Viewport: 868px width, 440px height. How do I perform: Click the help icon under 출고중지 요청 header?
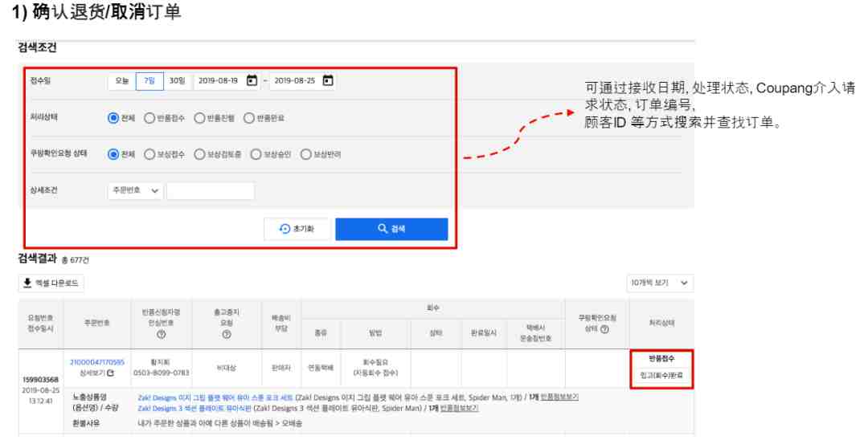pos(227,335)
